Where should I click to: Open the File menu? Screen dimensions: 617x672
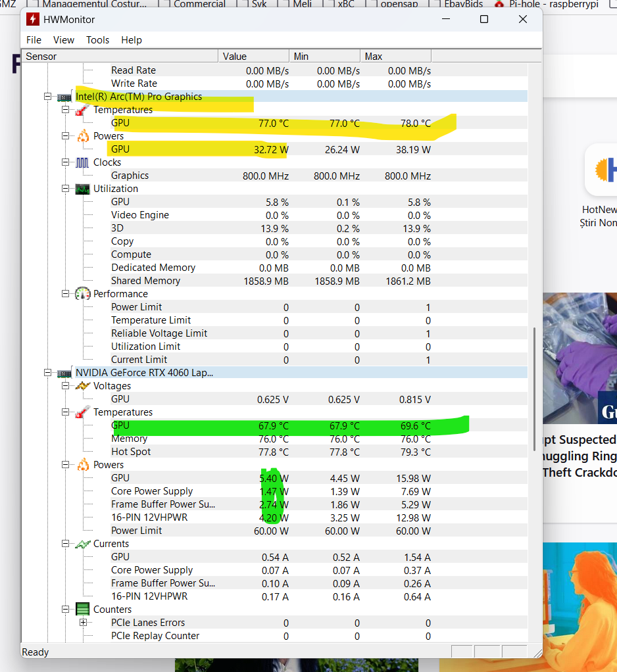(x=34, y=40)
